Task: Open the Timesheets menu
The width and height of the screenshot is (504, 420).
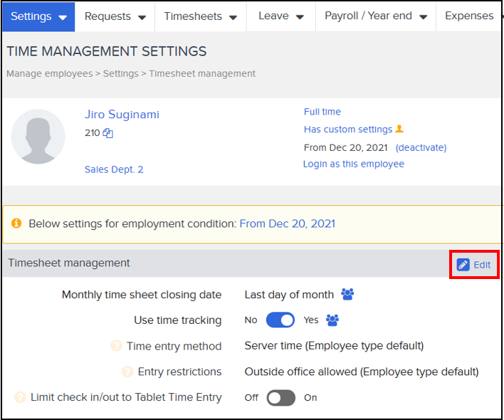Action: [x=201, y=16]
